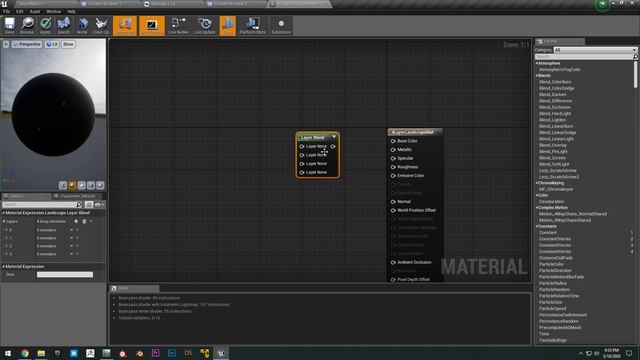This screenshot has width=640, height=360.
Task: Click the Desc text field
Action: click(x=65, y=275)
